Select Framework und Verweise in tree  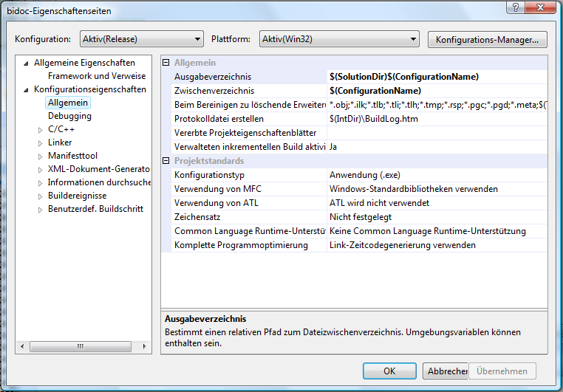(96, 76)
